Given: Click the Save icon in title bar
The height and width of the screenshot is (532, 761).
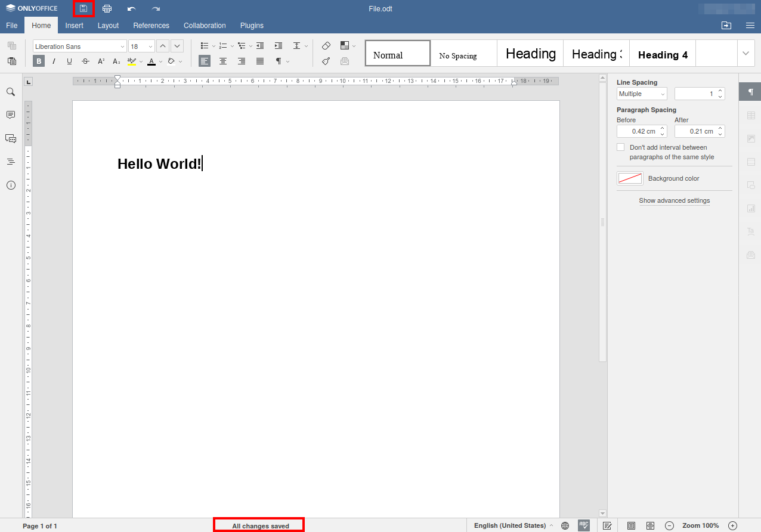Looking at the screenshot, I should (x=83, y=9).
